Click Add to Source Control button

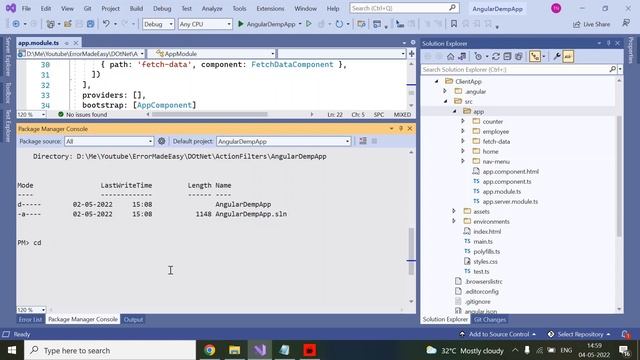(498, 334)
